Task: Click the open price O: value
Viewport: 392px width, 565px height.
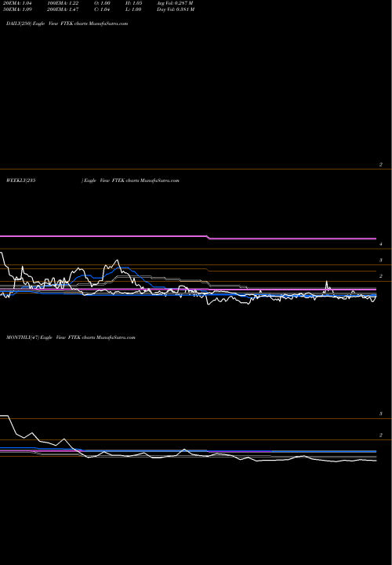Action: [102, 3]
